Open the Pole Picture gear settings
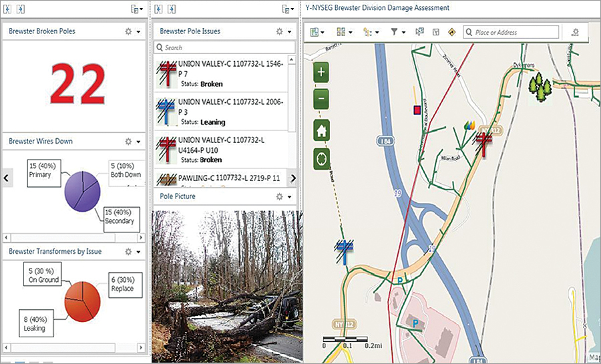Screen dimensions: 601x364 [x=279, y=196]
